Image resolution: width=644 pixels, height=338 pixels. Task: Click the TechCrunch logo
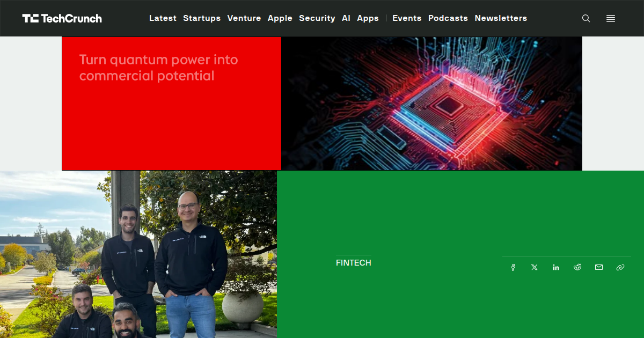click(x=62, y=18)
